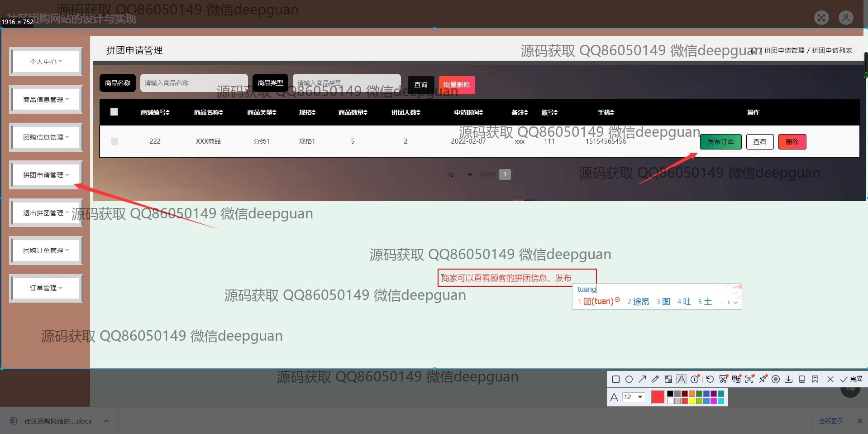Open the font size 12 dropdown

634,397
